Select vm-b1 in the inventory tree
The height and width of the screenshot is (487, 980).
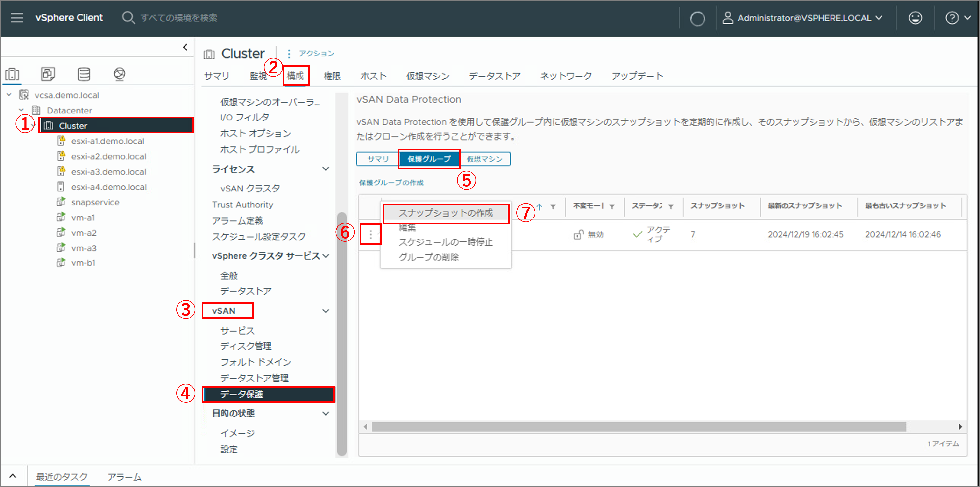pos(83,263)
